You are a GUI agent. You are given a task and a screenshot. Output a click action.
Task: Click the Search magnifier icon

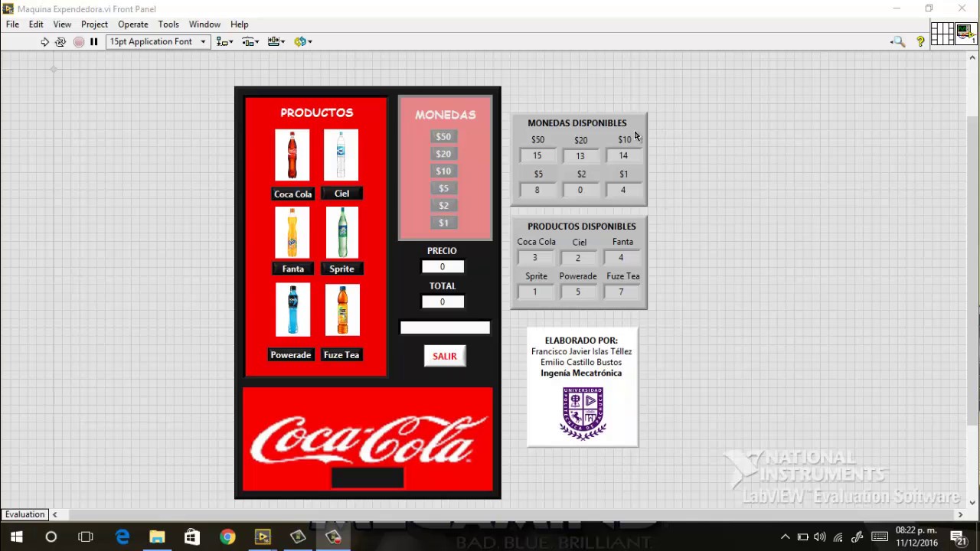[898, 42]
